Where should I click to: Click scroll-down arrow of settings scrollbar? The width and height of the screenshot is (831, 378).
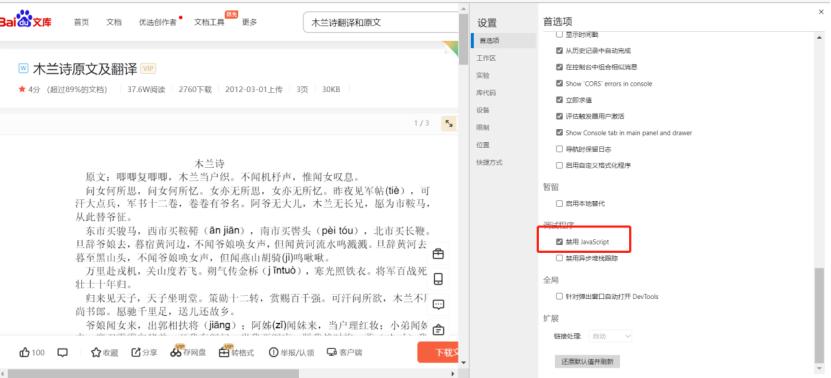click(819, 370)
